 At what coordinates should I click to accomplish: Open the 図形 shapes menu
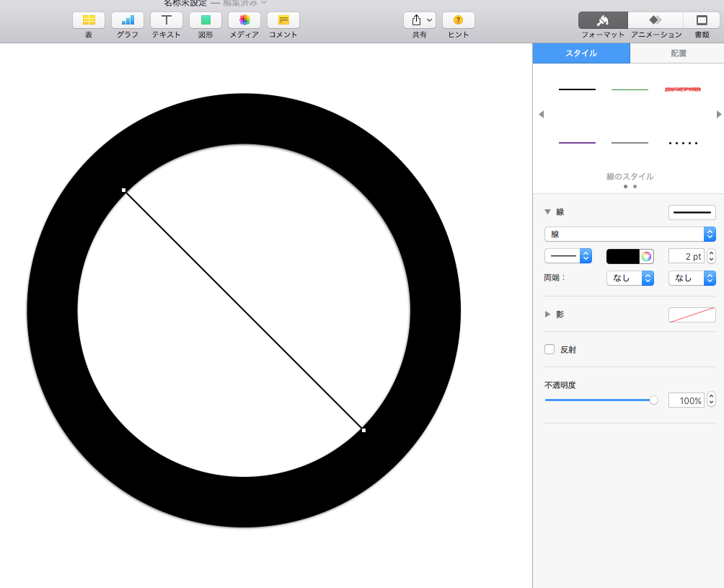[x=206, y=20]
